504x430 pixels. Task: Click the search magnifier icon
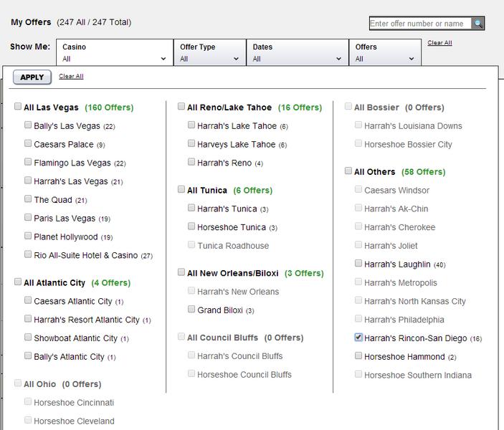[478, 24]
